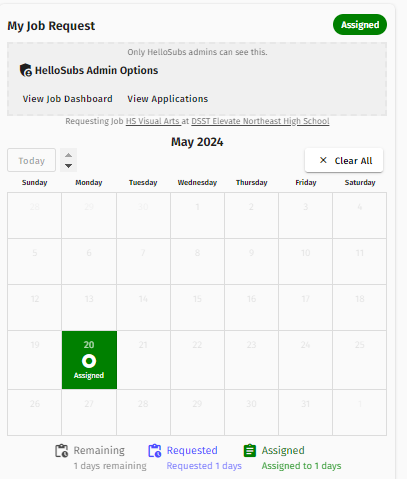Select the assigned May 20 calendar cell

click(89, 360)
